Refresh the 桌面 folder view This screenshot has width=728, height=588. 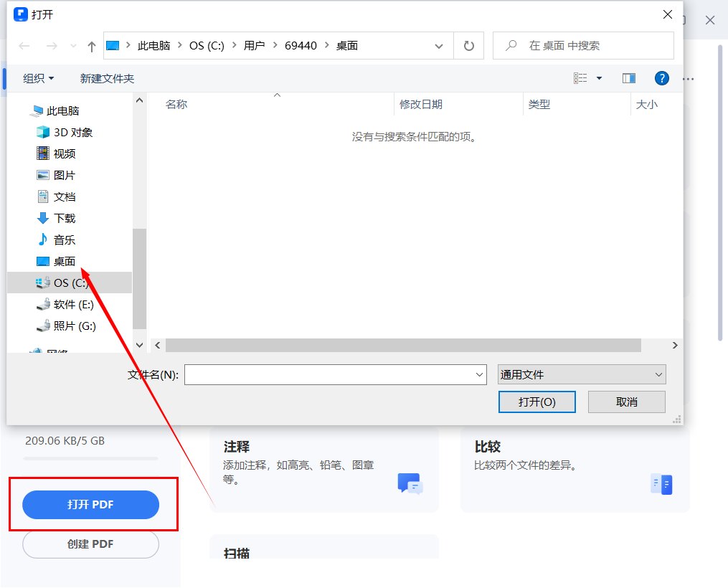click(x=469, y=45)
